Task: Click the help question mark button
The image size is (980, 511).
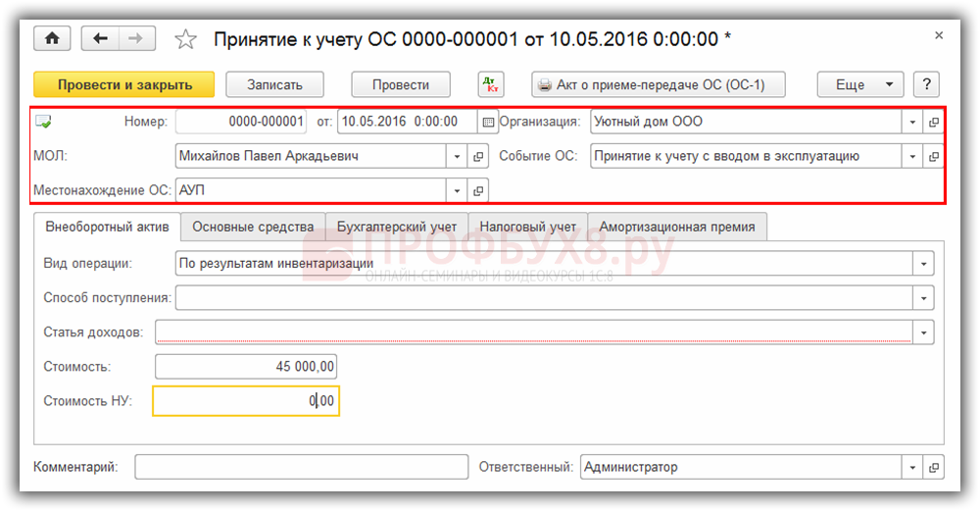Action: point(926,84)
